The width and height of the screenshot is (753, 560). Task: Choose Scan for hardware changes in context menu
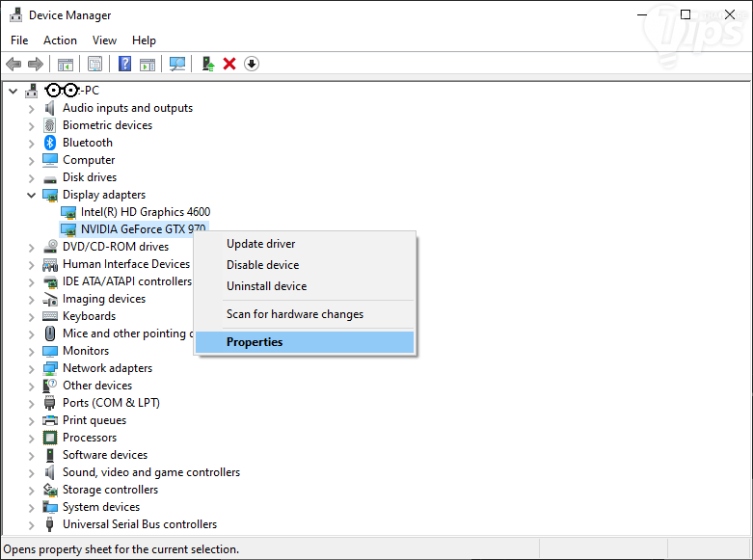click(305, 314)
